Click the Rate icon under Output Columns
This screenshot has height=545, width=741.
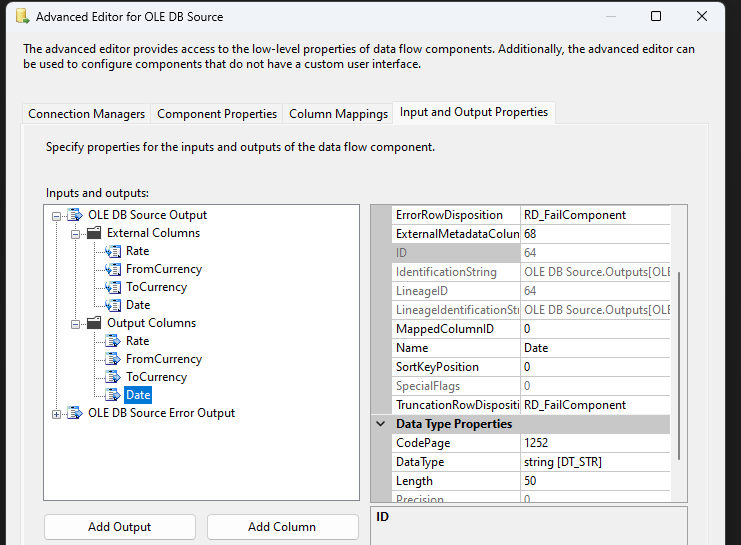click(x=112, y=341)
